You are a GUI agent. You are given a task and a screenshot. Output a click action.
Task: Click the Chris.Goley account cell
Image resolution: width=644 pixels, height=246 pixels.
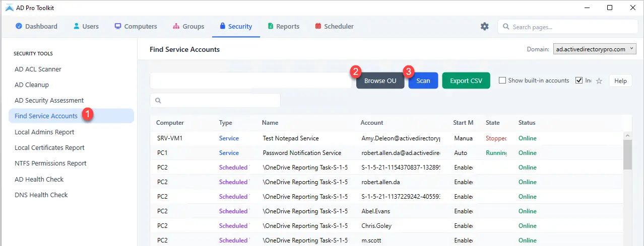tap(376, 226)
